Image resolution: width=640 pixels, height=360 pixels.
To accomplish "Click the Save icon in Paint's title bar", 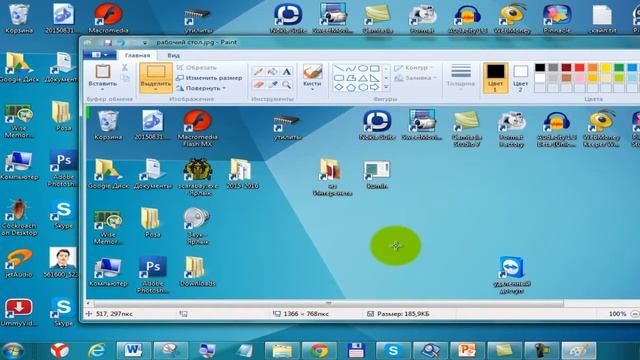I will [x=107, y=42].
